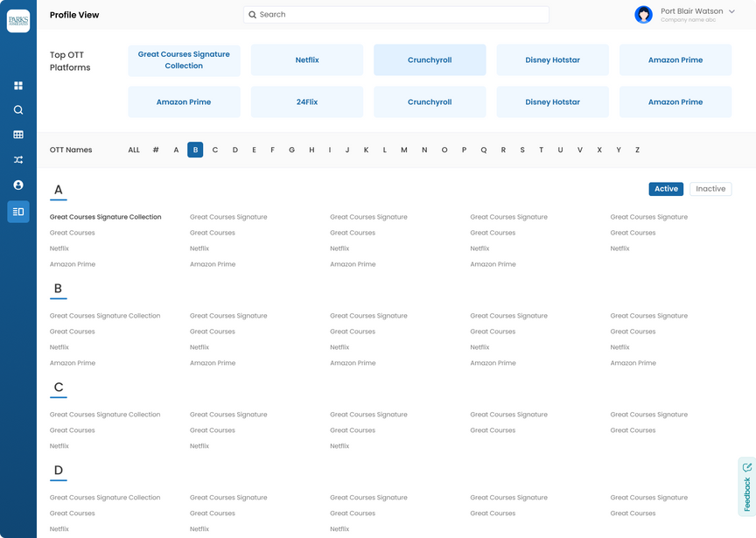Filter OTT names by letter N

(424, 150)
